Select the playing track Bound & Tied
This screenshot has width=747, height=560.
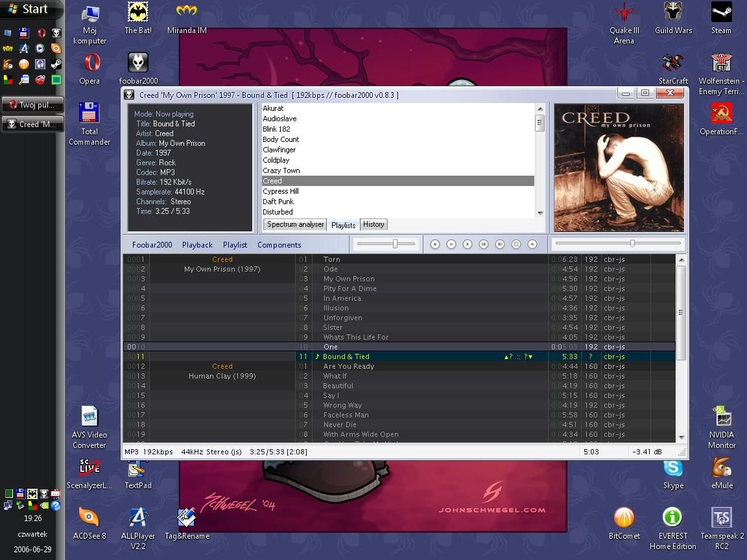(x=399, y=356)
